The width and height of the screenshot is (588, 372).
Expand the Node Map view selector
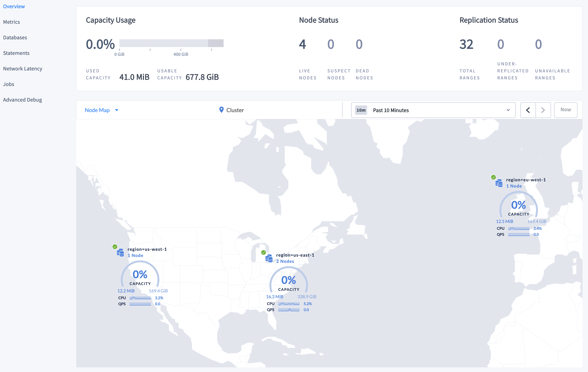tap(118, 111)
